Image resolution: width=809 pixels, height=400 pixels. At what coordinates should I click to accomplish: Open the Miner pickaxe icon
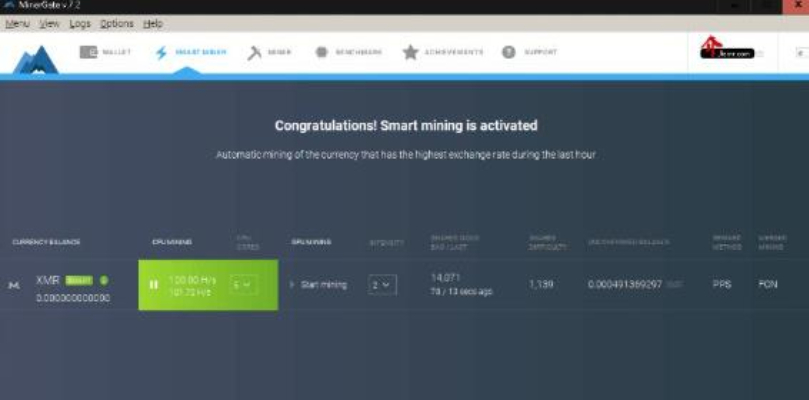click(x=254, y=53)
